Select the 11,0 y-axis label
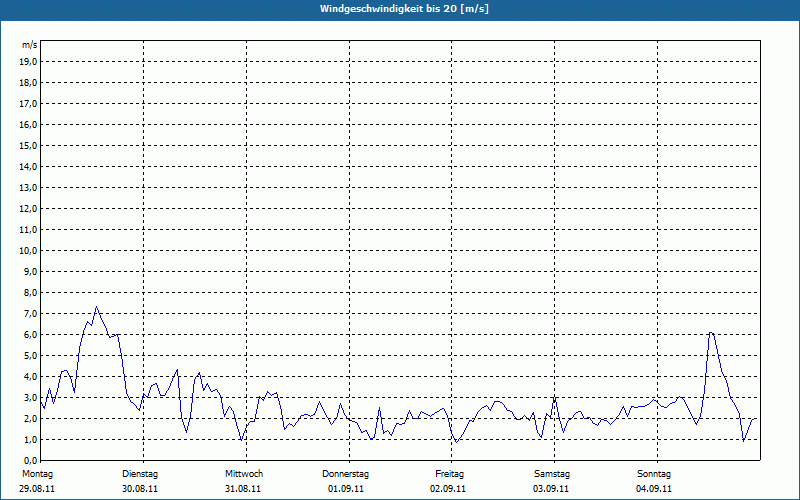 pos(28,230)
